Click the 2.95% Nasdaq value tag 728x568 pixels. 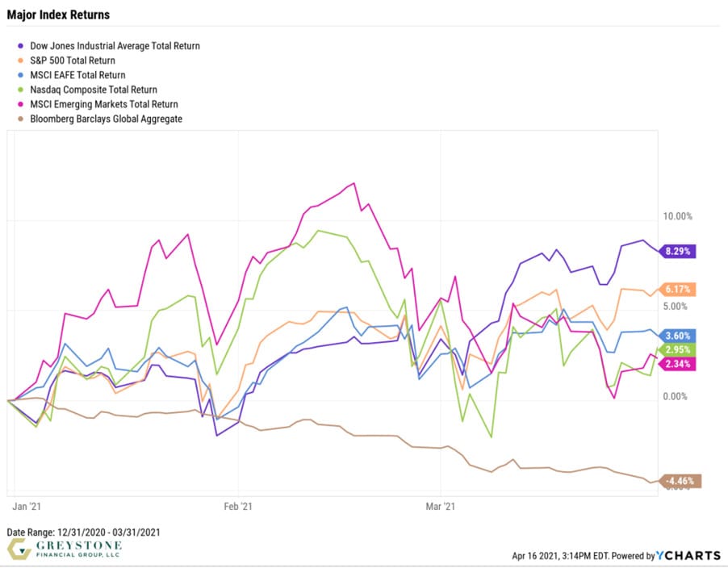pyautogui.click(x=678, y=349)
